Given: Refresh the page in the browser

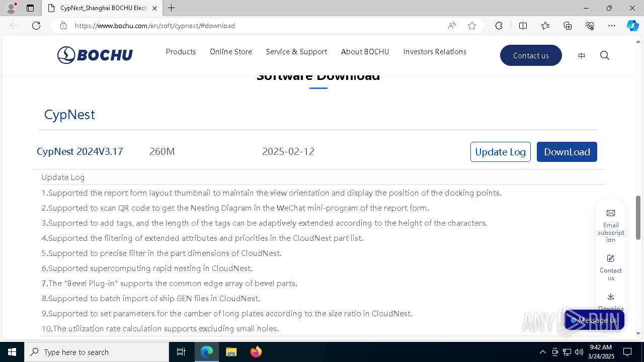Looking at the screenshot, I should click(x=36, y=26).
